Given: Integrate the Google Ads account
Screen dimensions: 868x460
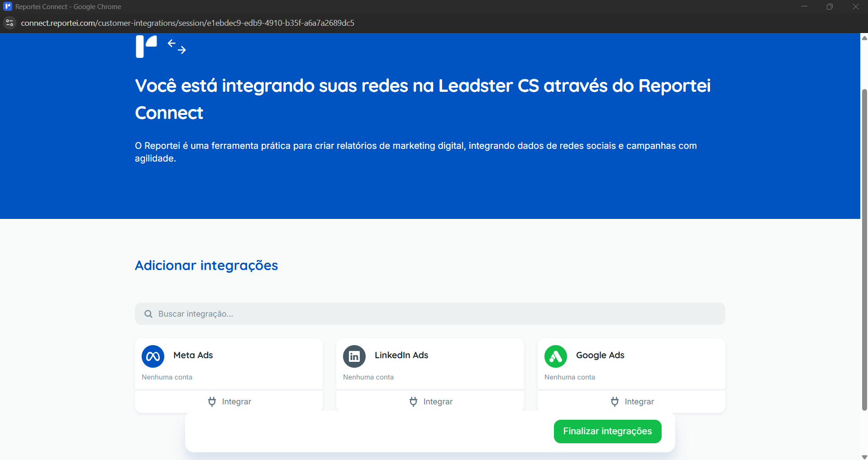Looking at the screenshot, I should pyautogui.click(x=632, y=402).
